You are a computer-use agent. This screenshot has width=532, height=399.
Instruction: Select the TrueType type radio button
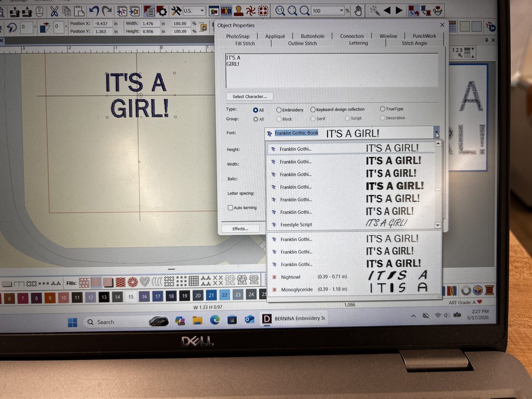click(383, 109)
